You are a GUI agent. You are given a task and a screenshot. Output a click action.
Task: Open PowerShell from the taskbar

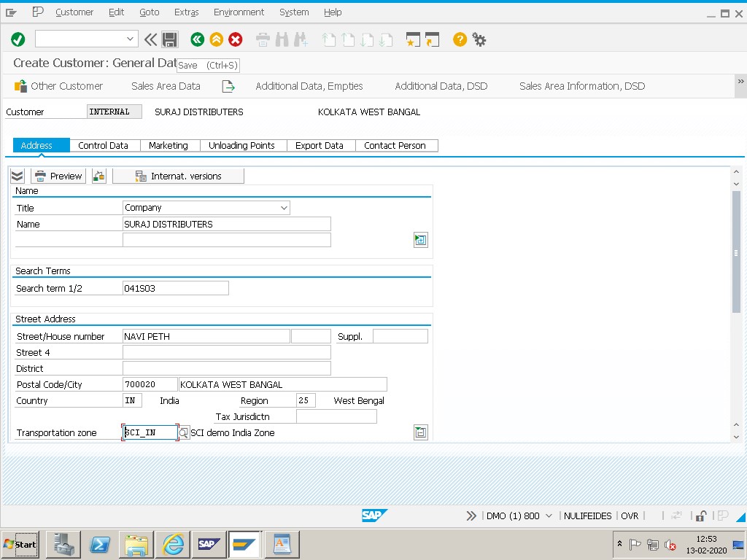coord(99,544)
